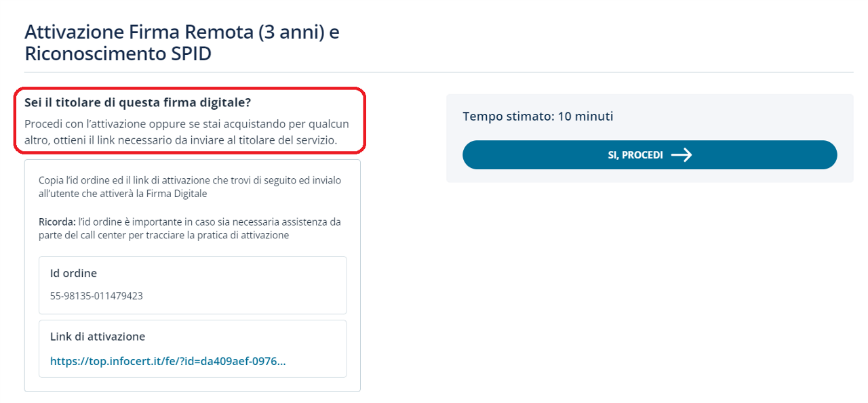The image size is (868, 403).
Task: Click the "Attivazione Firma Remota (3 anni)" page title
Action: 182,32
